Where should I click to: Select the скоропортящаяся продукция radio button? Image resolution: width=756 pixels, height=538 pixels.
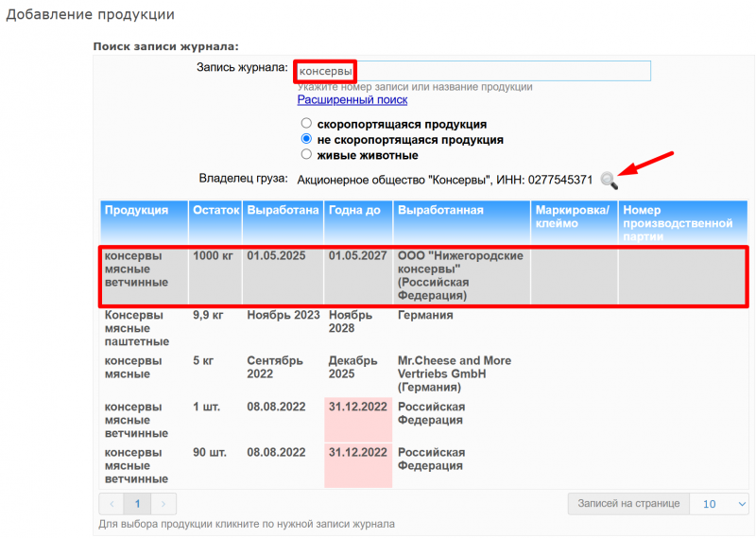(x=305, y=124)
